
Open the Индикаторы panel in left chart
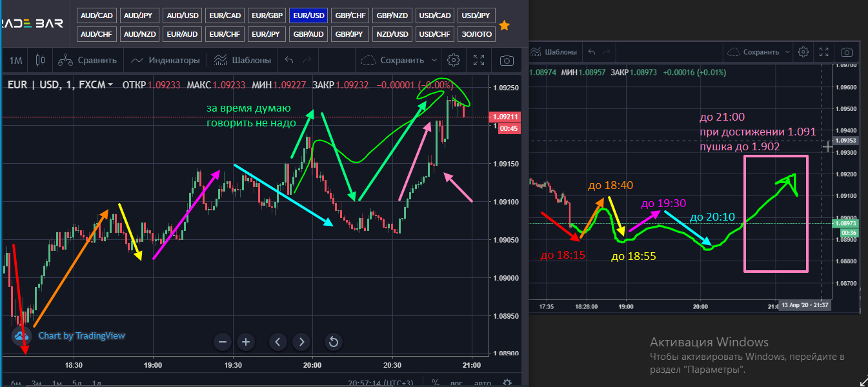pyautogui.click(x=165, y=60)
